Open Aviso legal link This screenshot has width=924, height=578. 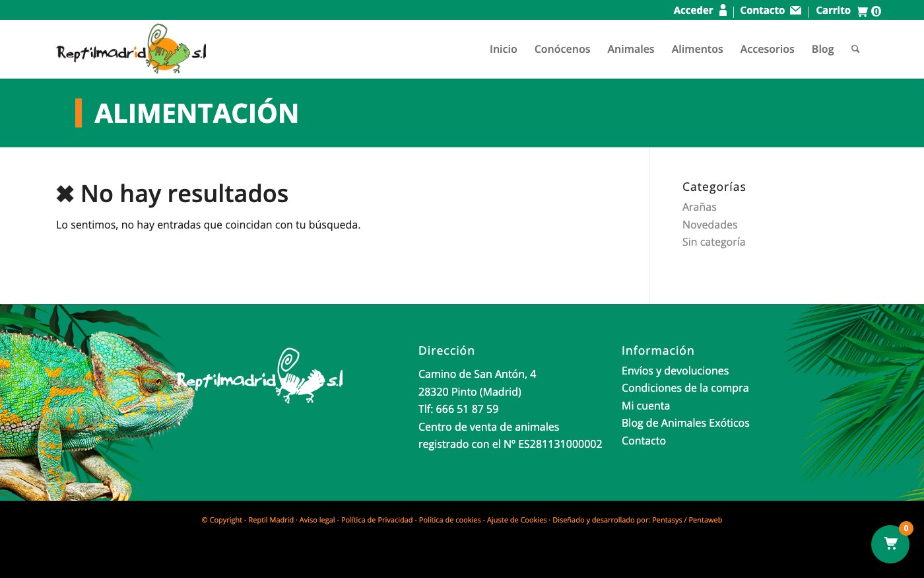tap(317, 520)
